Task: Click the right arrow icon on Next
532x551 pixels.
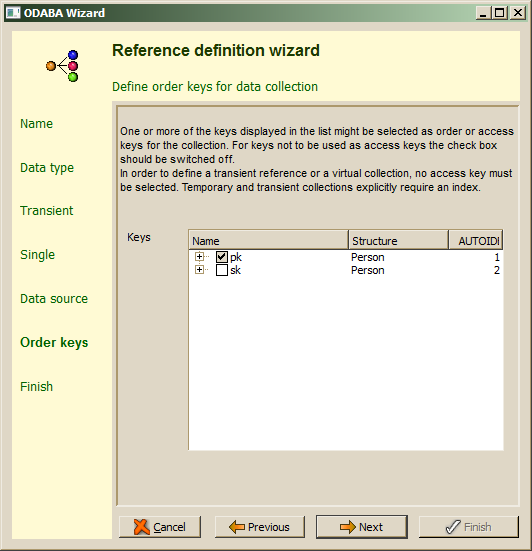Action: (x=348, y=527)
